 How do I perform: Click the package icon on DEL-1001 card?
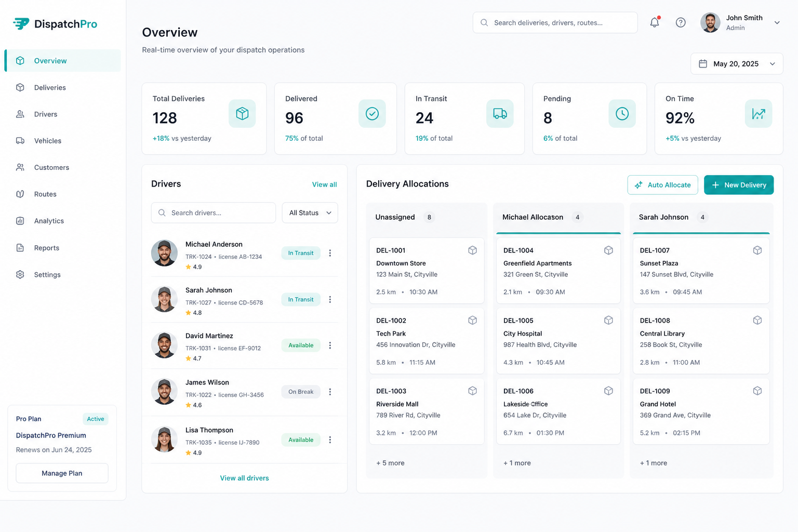(472, 250)
